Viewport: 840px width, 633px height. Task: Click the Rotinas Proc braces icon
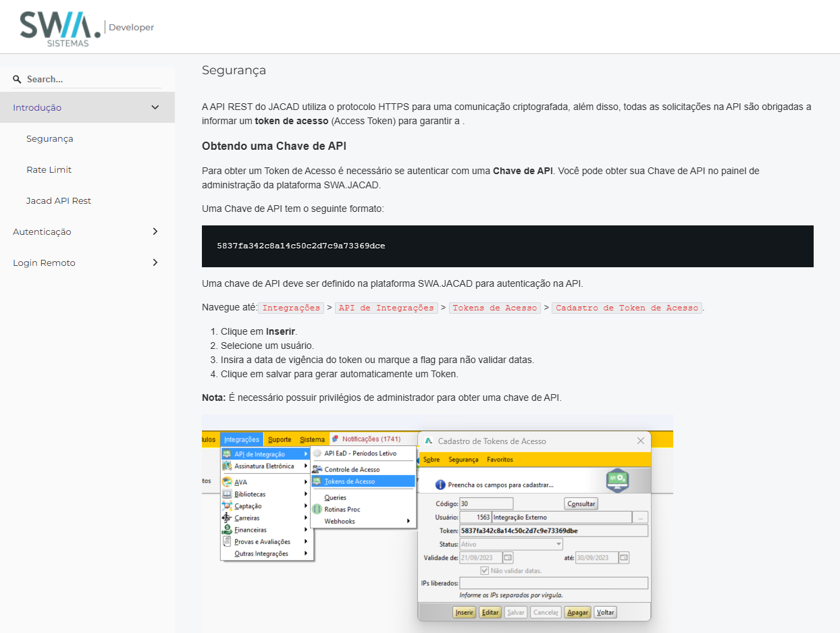317,510
